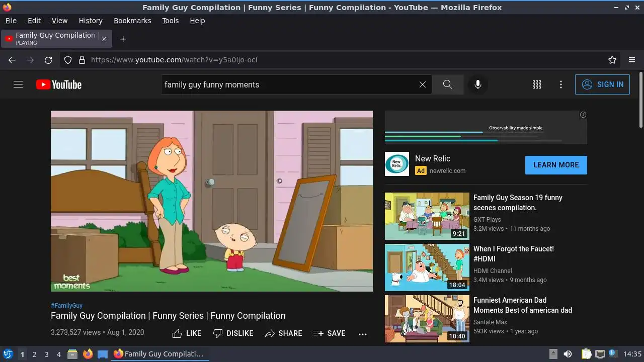Bookmark this page with star icon
The image size is (644, 362).
click(x=612, y=60)
